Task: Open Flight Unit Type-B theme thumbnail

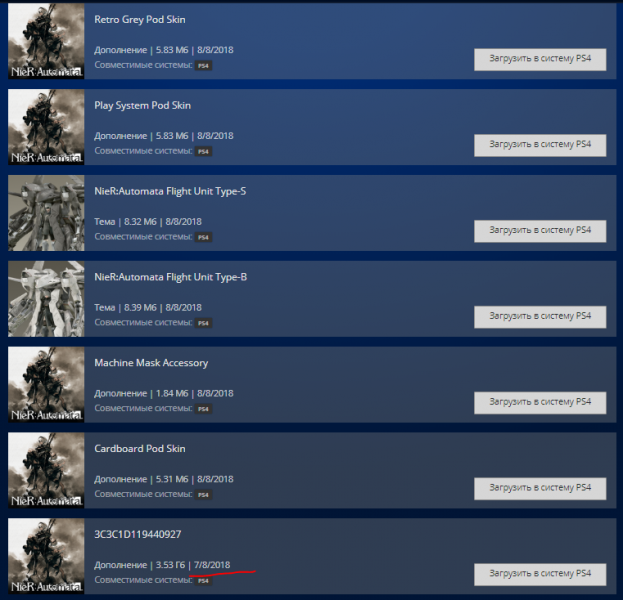Action: pyautogui.click(x=46, y=298)
